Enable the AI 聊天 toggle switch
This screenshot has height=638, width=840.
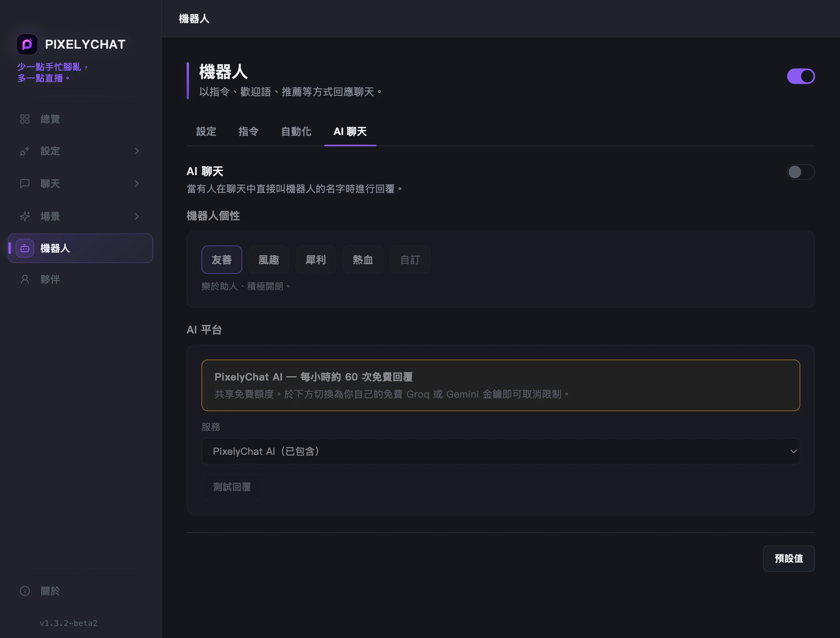pyautogui.click(x=801, y=172)
